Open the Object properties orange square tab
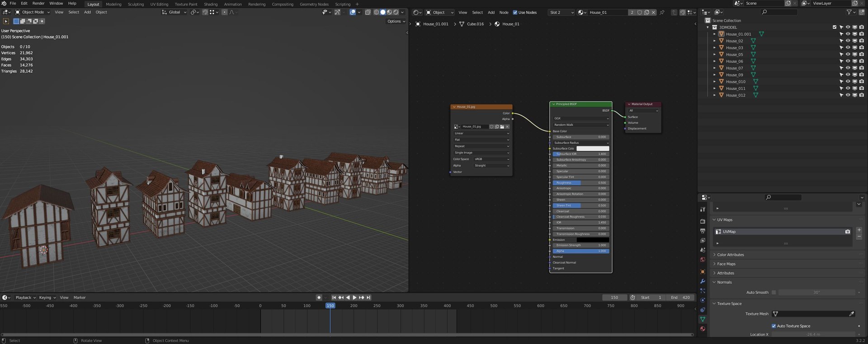868x344 pixels. (x=703, y=272)
